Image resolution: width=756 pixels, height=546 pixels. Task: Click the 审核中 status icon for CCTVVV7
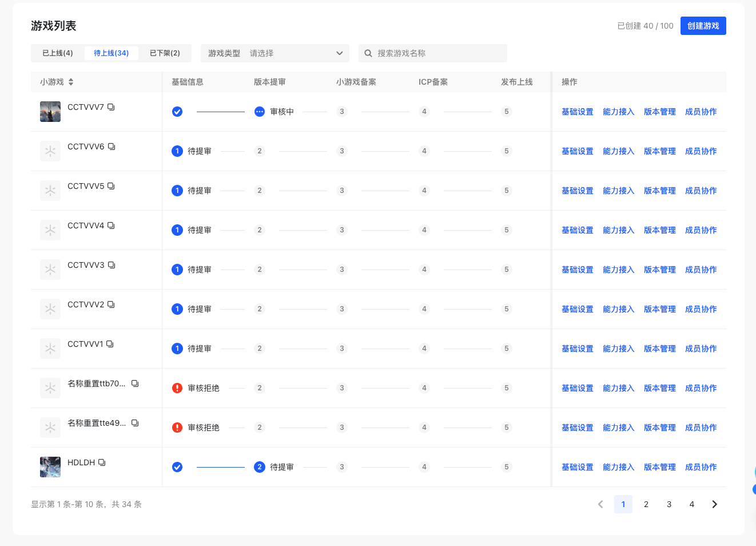(x=260, y=112)
